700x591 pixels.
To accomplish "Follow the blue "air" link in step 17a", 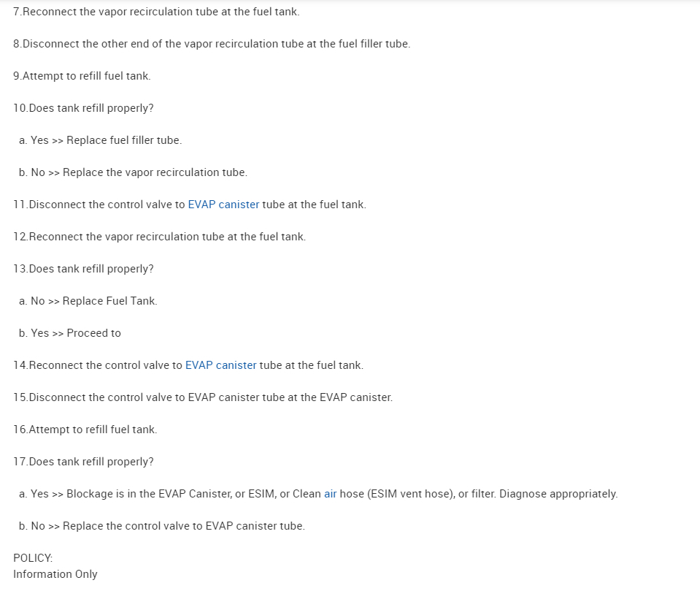I will pos(330,494).
